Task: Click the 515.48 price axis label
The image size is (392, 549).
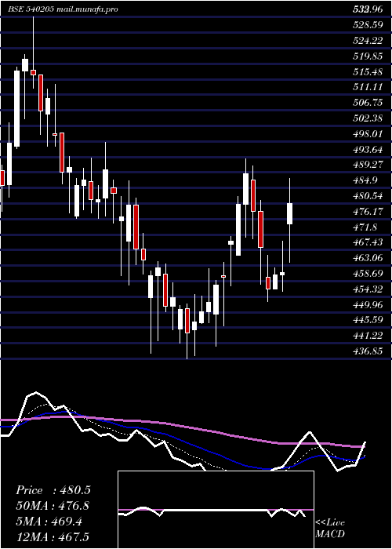Action: pyautogui.click(x=368, y=71)
